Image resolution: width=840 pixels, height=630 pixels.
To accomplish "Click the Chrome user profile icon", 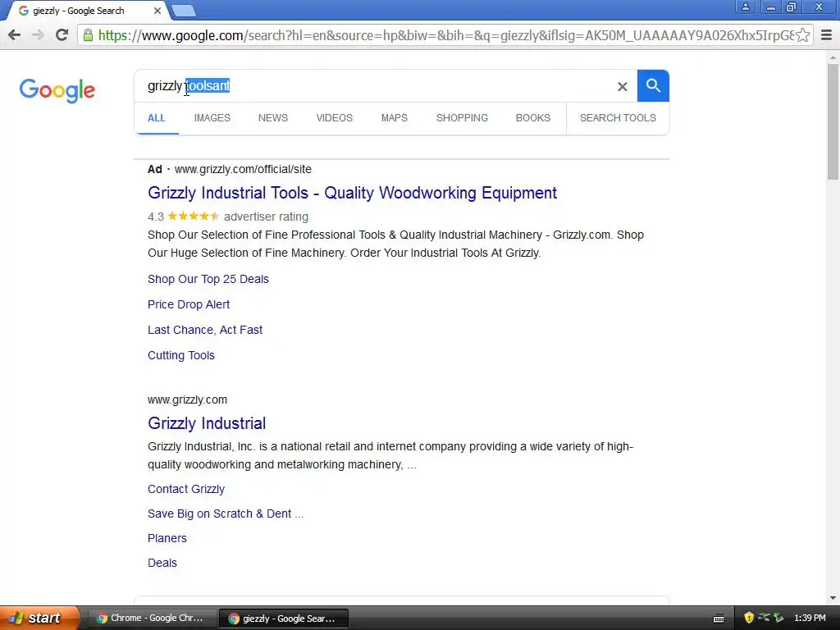I will tap(745, 7).
